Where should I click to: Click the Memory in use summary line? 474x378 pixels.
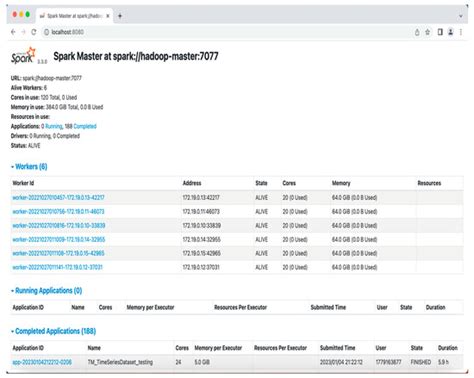[57, 107]
